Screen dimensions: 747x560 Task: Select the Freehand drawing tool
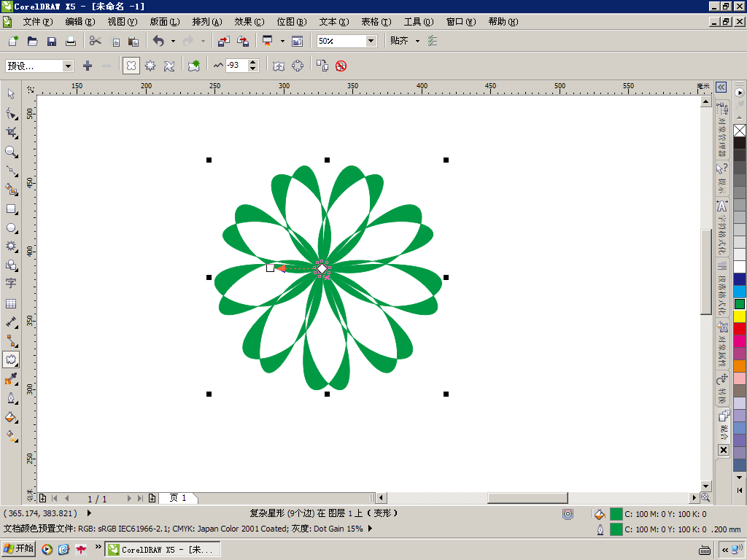(x=11, y=171)
